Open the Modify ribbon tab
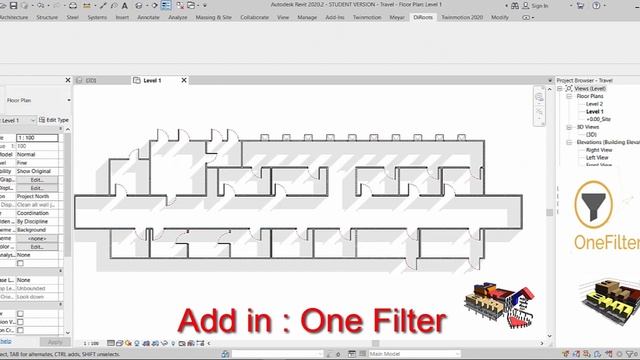 (500, 18)
